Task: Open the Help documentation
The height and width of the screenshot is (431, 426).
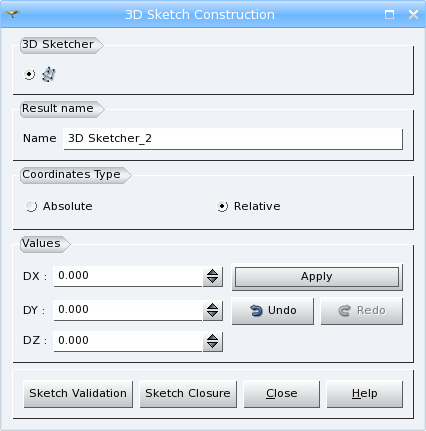Action: (365, 394)
